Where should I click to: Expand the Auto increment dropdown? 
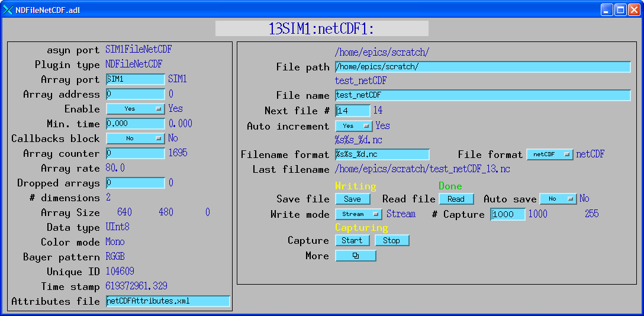tap(353, 126)
